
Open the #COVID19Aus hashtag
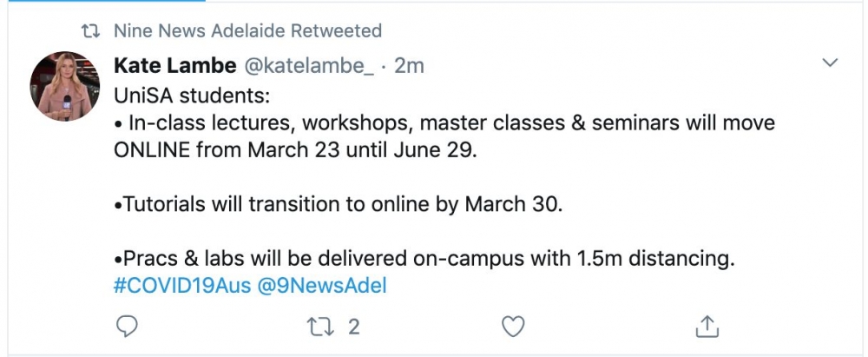(x=182, y=285)
